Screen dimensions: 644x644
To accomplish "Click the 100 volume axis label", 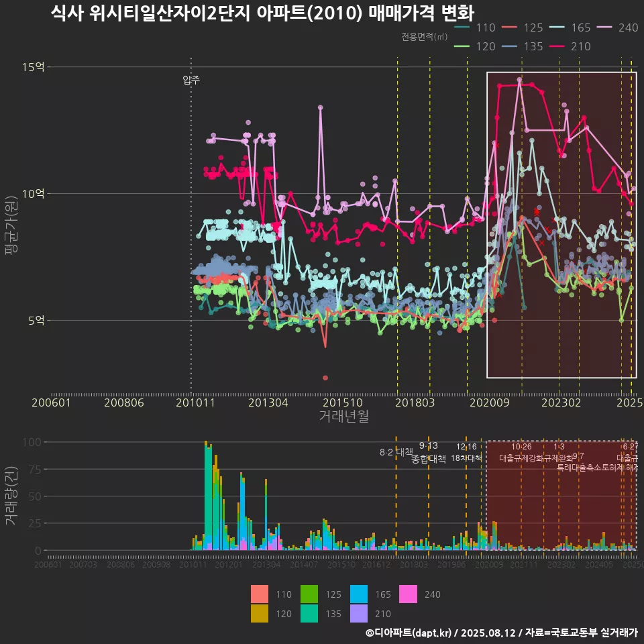I will click(x=32, y=442).
